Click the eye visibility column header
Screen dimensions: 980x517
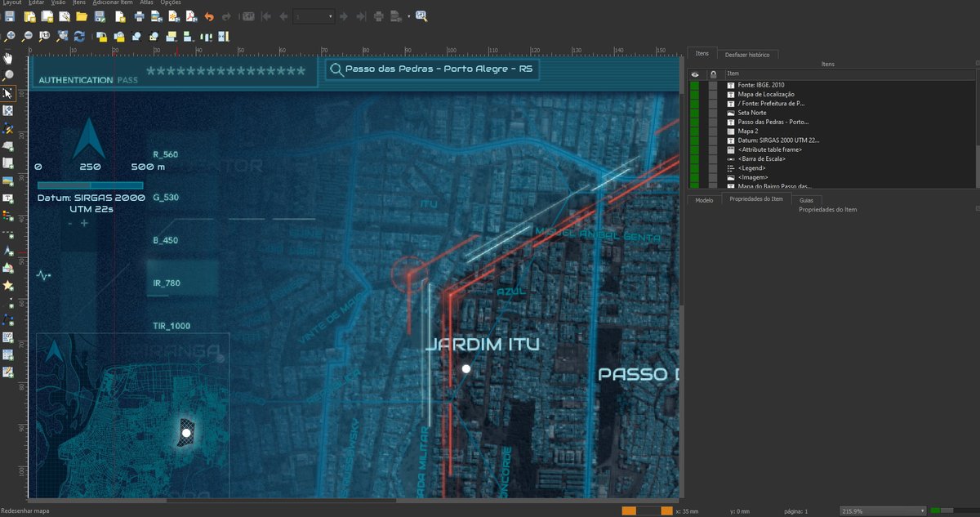[695, 74]
